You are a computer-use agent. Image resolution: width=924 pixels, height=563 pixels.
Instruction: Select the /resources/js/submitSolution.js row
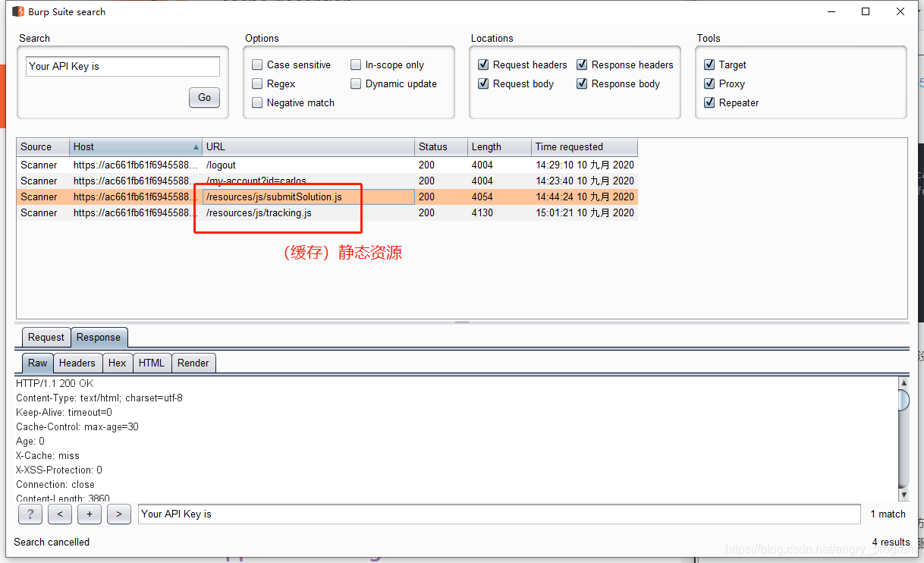[327, 197]
